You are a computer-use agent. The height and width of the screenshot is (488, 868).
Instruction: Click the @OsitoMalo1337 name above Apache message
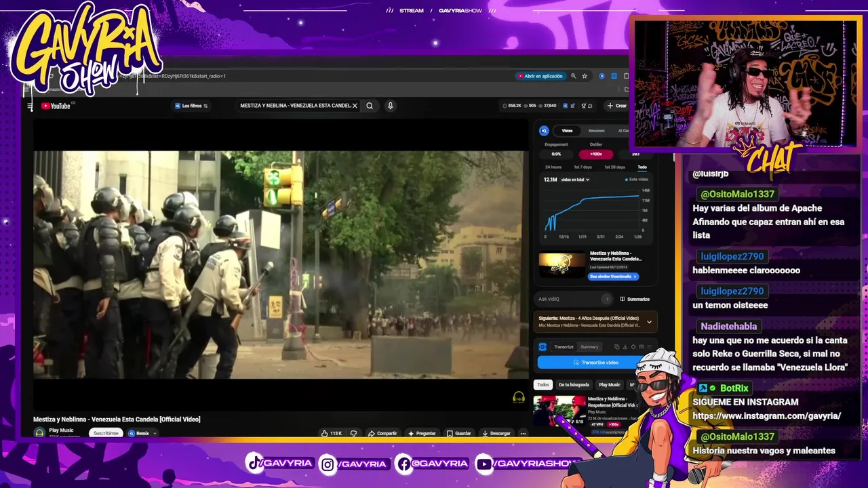click(737, 195)
